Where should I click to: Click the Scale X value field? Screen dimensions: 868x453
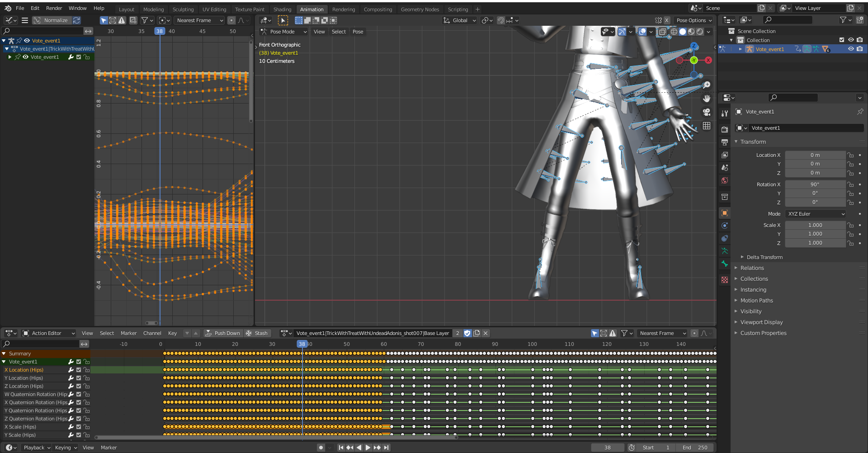pos(815,225)
